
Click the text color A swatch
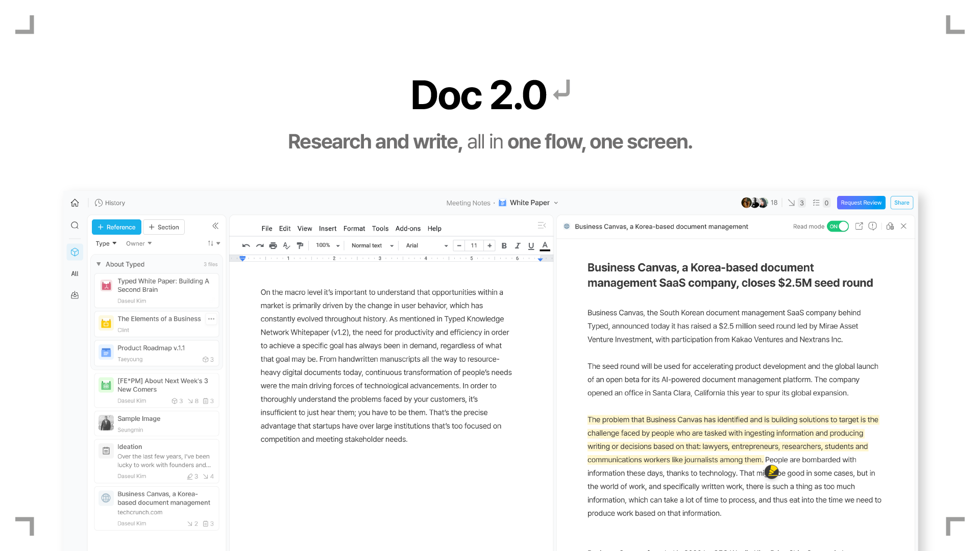545,246
